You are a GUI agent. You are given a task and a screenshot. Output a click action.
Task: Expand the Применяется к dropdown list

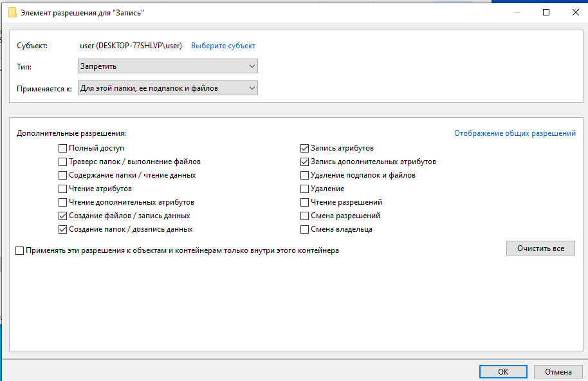coord(168,88)
